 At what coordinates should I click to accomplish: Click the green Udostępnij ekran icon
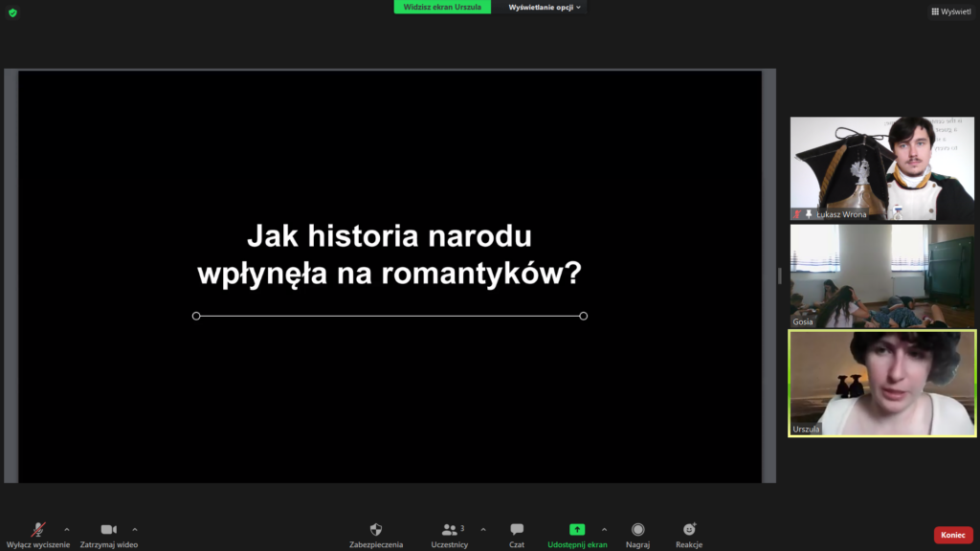click(x=577, y=530)
